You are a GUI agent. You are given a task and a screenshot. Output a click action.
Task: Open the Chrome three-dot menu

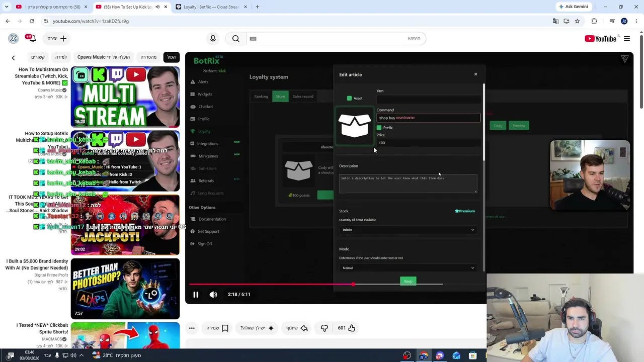636,21
